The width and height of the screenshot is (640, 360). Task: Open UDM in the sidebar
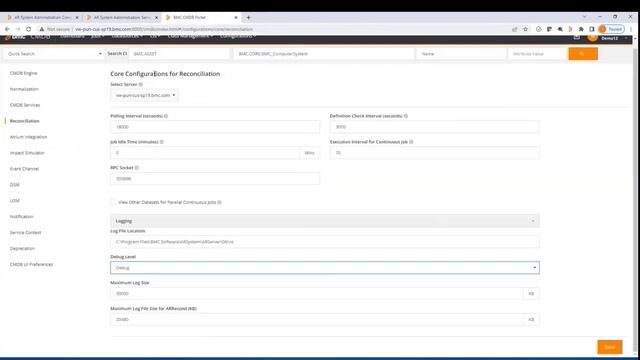15,200
